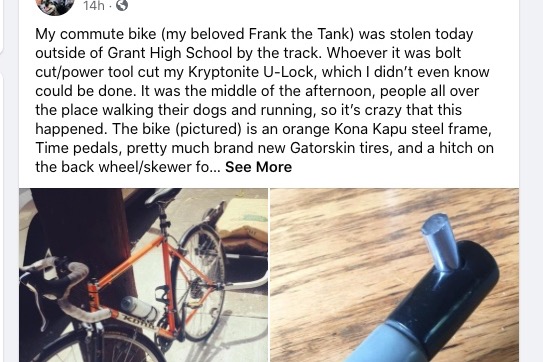Click the words 'Frank the Tank'
The width and height of the screenshot is (543, 362).
pyautogui.click(x=300, y=34)
